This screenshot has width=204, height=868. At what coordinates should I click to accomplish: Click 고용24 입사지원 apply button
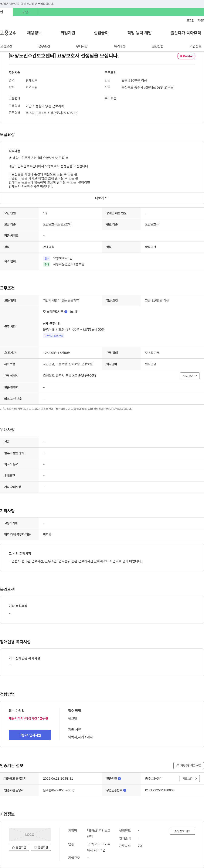coord(30,735)
